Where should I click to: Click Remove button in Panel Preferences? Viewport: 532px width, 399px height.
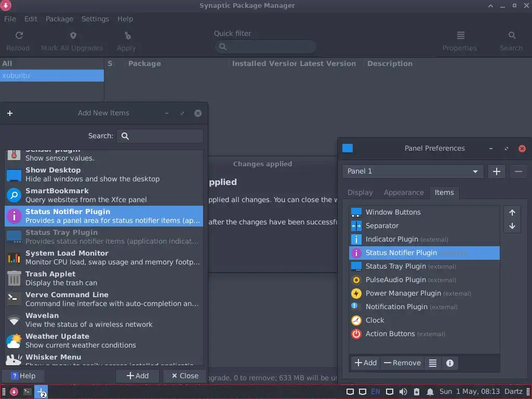tap(402, 363)
